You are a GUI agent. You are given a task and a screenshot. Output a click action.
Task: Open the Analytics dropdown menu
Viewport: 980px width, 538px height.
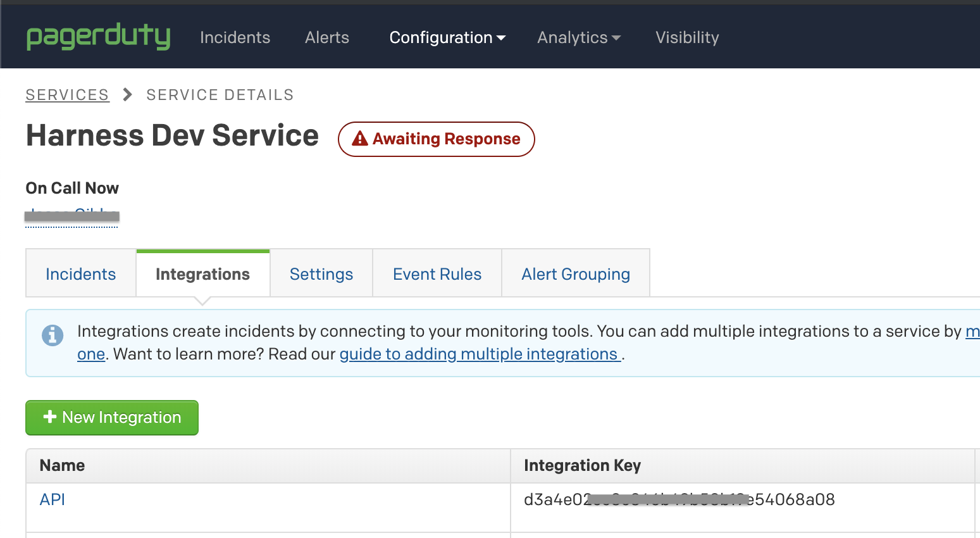tap(578, 37)
